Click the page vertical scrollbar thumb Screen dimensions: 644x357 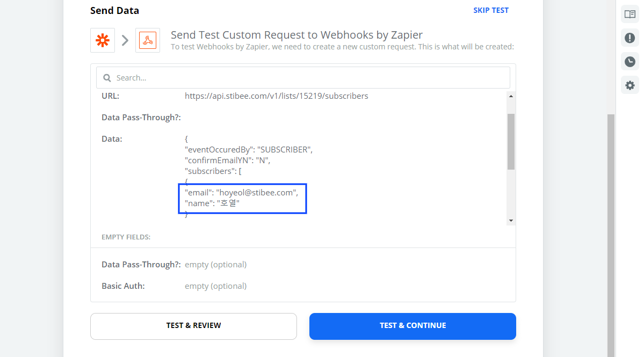pyautogui.click(x=611, y=236)
